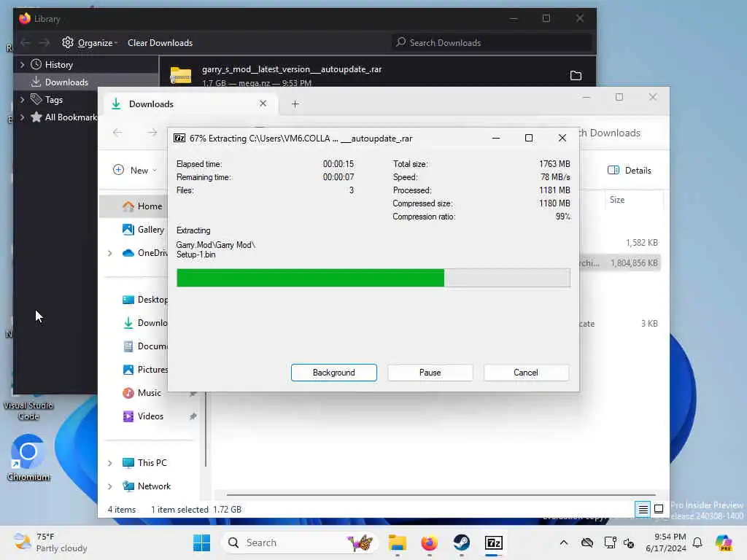
Task: Open File Explorer from taskbar
Action: coord(397,542)
